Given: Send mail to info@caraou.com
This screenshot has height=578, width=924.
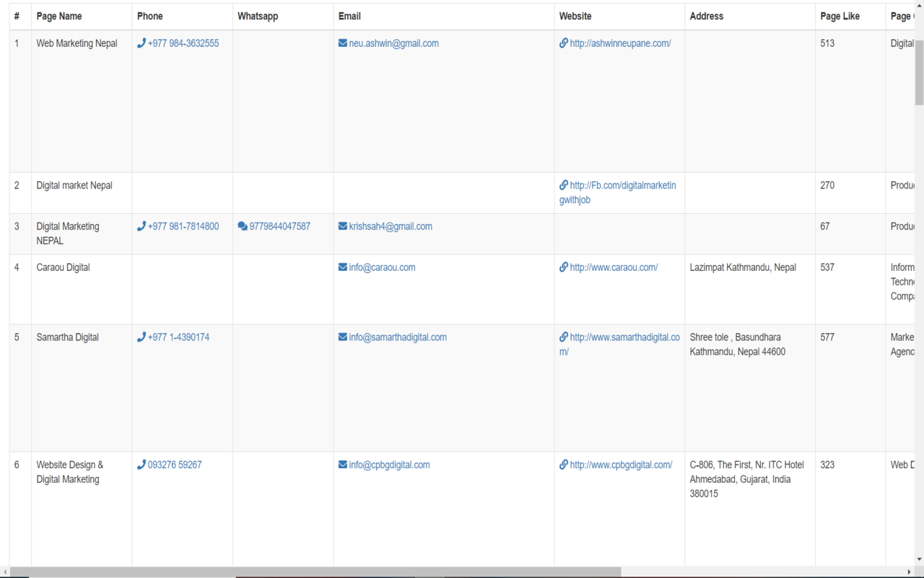Looking at the screenshot, I should coord(382,267).
